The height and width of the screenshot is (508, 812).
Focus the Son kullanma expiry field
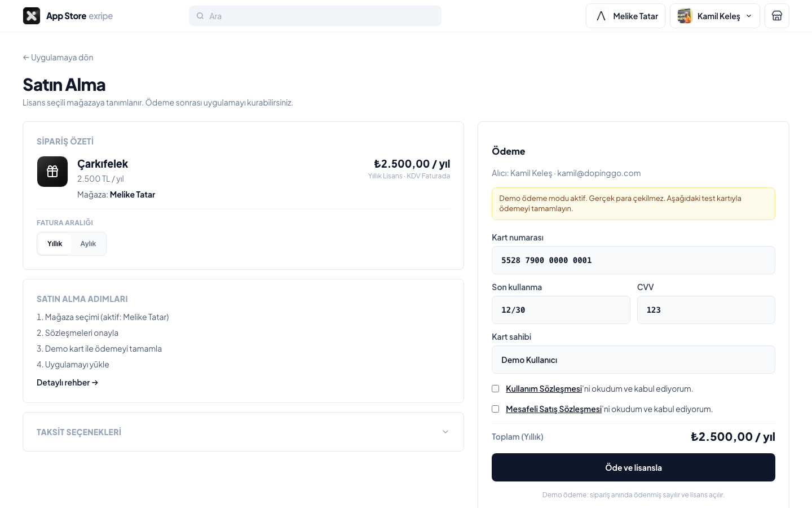click(561, 310)
